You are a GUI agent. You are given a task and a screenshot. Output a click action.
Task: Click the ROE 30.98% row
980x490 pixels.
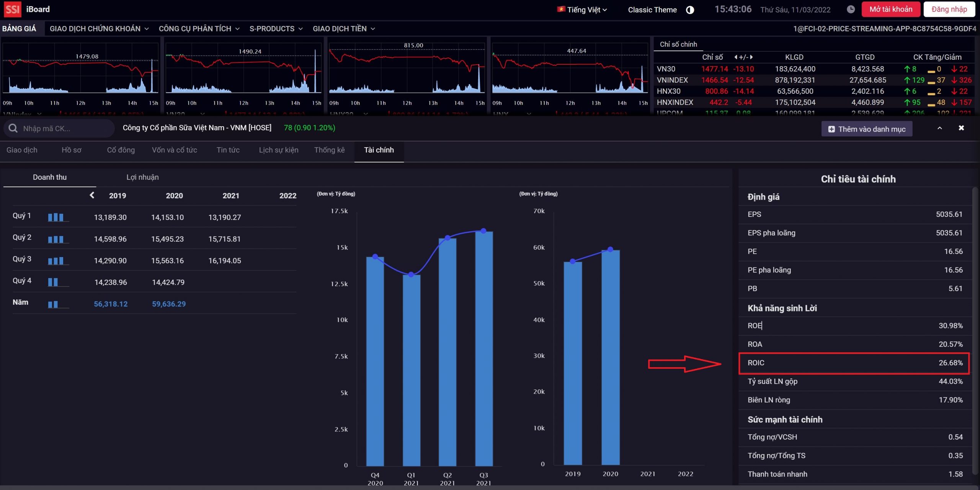point(854,326)
